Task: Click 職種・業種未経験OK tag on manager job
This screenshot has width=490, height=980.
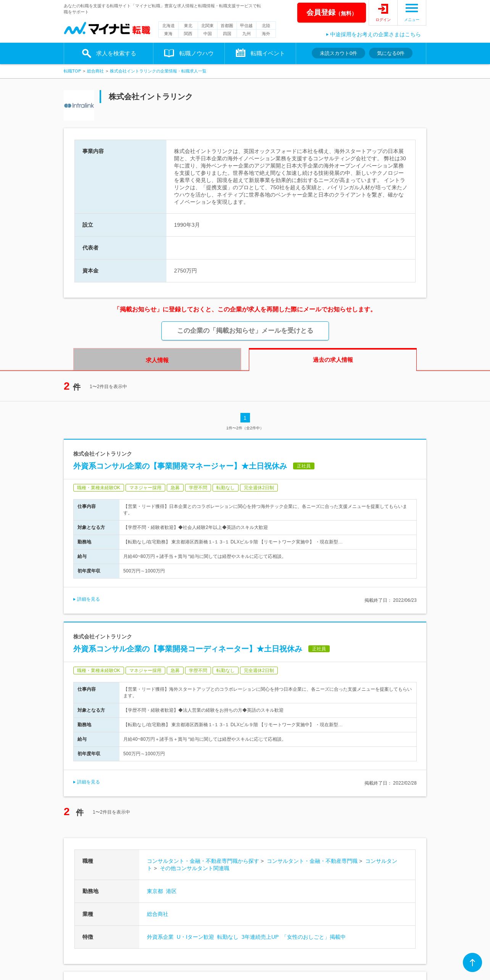Action: [98, 488]
